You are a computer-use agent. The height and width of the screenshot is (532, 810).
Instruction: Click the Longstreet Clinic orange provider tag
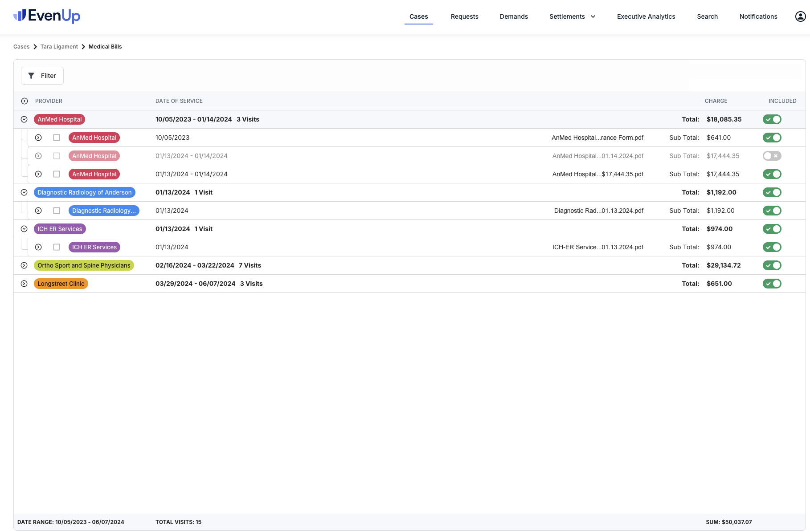point(61,284)
